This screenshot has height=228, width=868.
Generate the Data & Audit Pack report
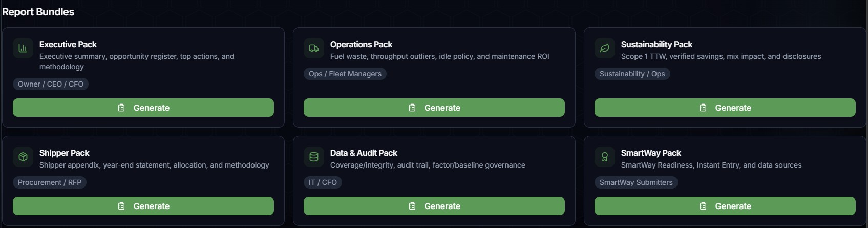tap(434, 206)
